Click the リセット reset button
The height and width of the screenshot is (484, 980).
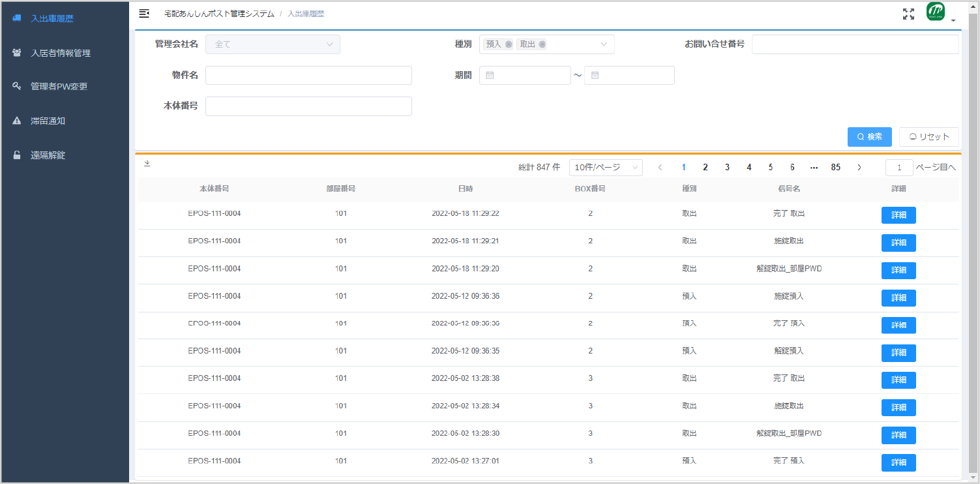(928, 137)
